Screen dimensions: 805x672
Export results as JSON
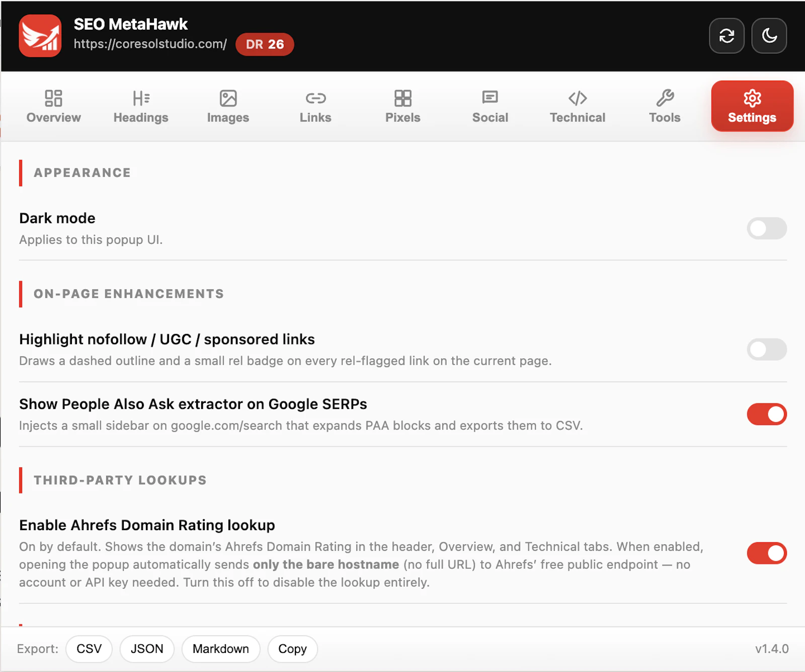pos(147,649)
